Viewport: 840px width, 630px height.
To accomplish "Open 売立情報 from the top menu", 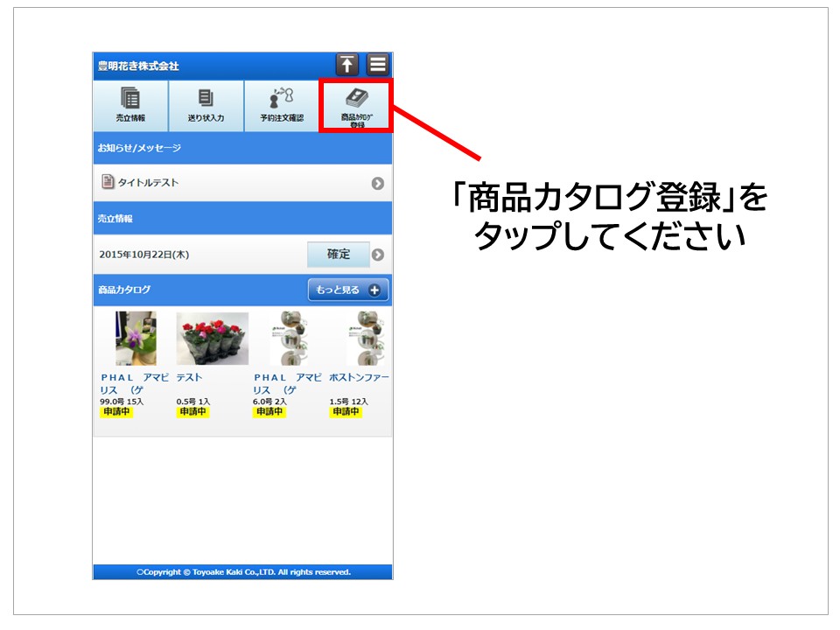I will [x=130, y=106].
